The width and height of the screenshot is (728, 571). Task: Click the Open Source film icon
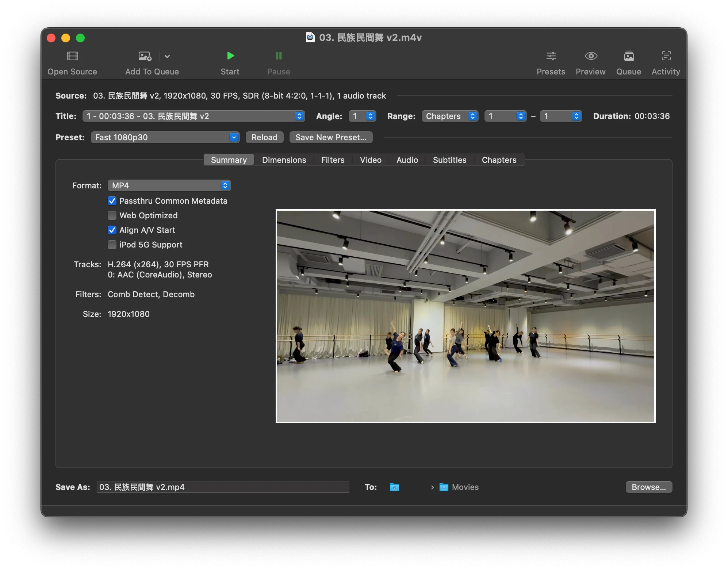tap(72, 56)
